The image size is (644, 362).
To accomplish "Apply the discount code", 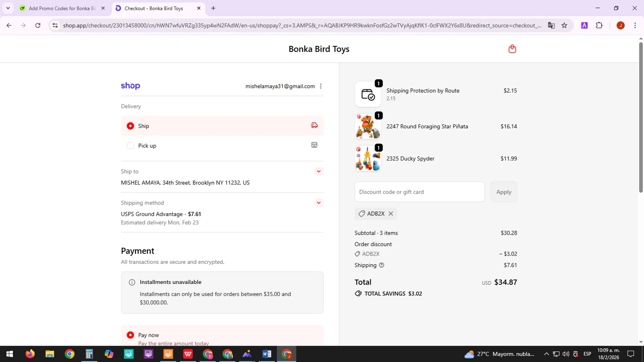I will (504, 192).
